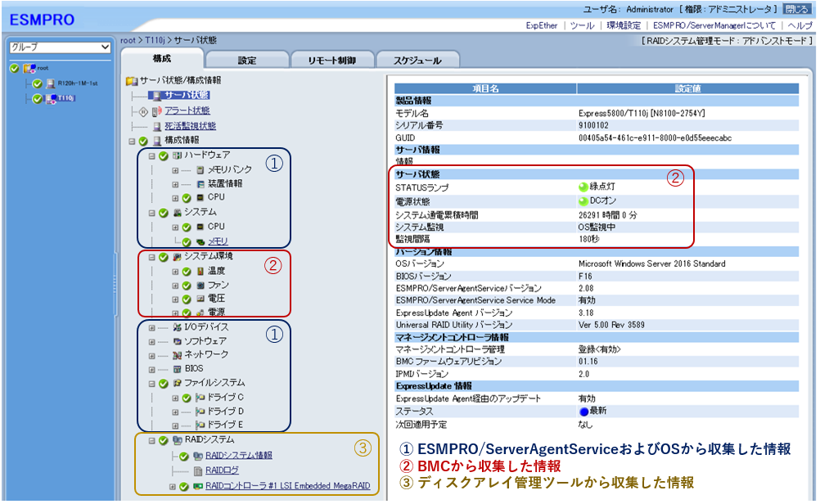Collapse the システム node
820x504 pixels.
(151, 213)
